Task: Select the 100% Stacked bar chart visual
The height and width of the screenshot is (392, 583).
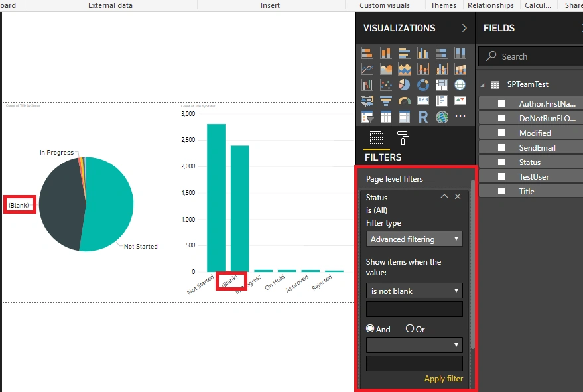Action: tap(441, 54)
